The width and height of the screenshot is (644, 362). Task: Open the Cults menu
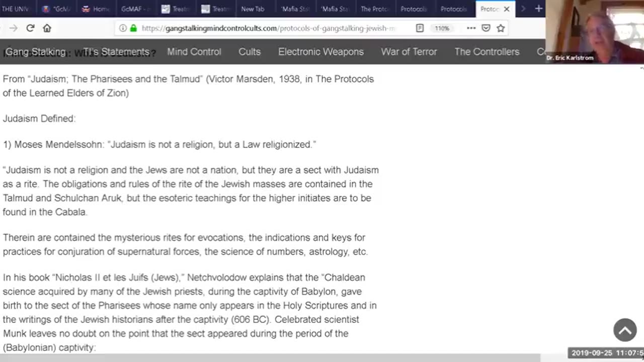(x=250, y=52)
